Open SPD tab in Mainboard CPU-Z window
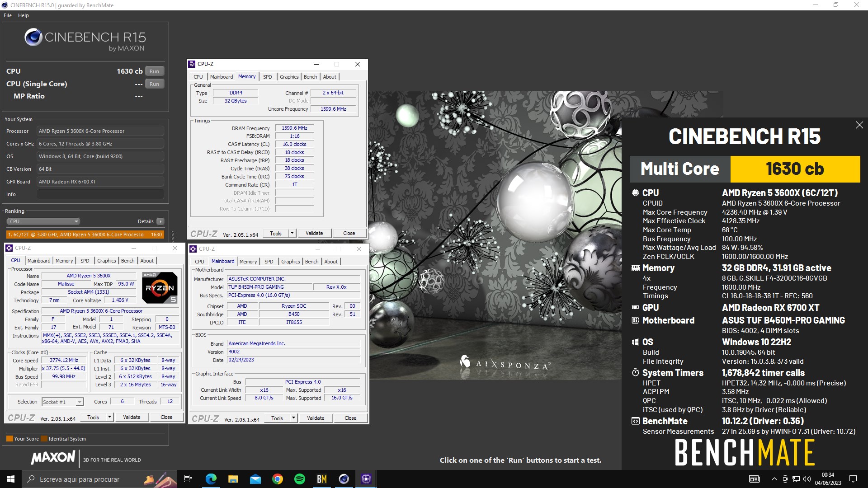The height and width of the screenshot is (488, 868). (269, 262)
